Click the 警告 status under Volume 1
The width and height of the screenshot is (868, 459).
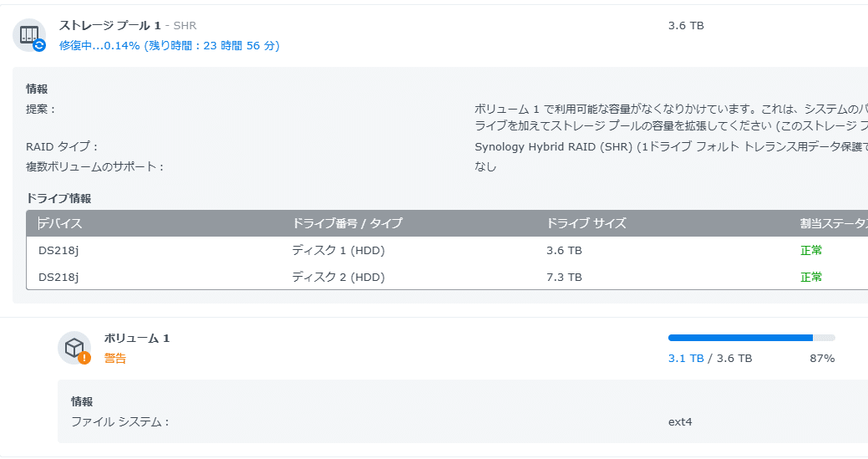115,358
